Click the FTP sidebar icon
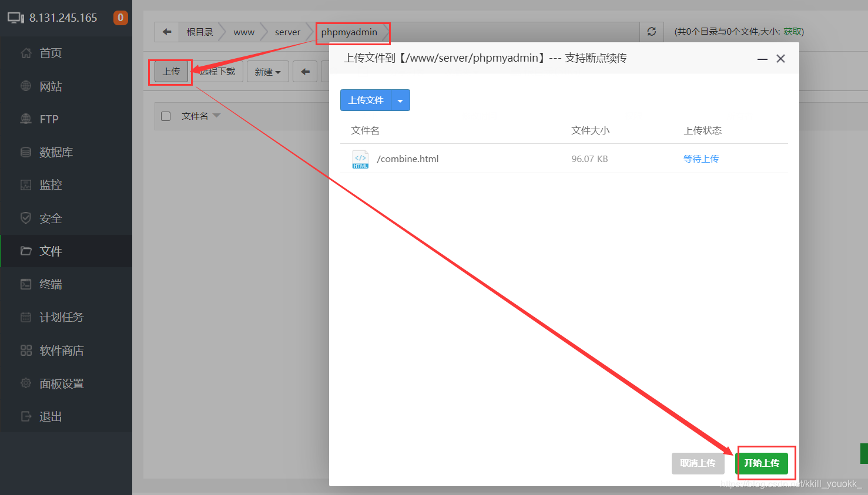The width and height of the screenshot is (868, 495). (x=26, y=119)
